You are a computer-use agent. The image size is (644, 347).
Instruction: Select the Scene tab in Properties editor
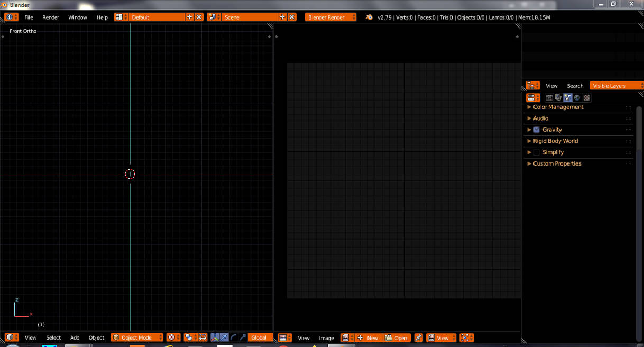568,97
